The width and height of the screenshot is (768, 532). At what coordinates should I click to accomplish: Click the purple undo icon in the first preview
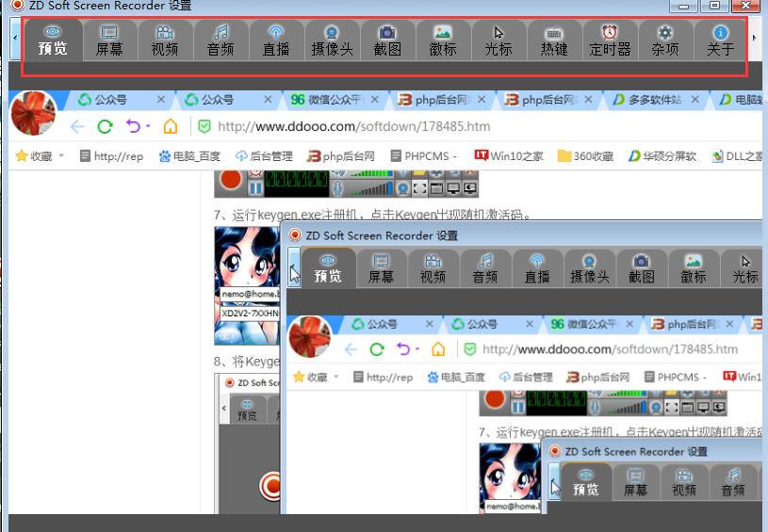133,126
